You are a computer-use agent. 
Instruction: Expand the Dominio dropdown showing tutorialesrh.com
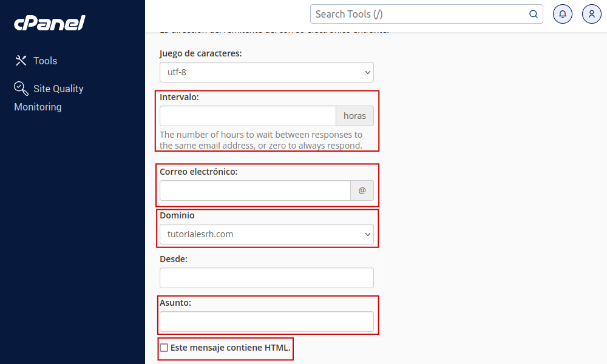266,234
